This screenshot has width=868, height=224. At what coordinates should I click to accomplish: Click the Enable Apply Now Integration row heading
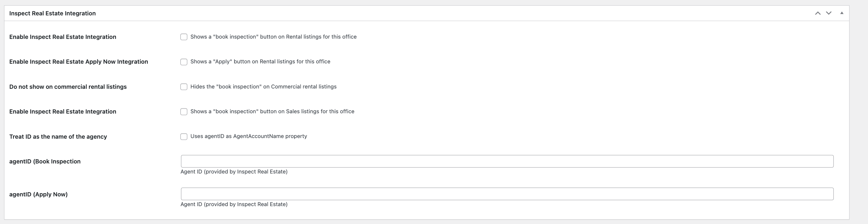click(x=79, y=62)
